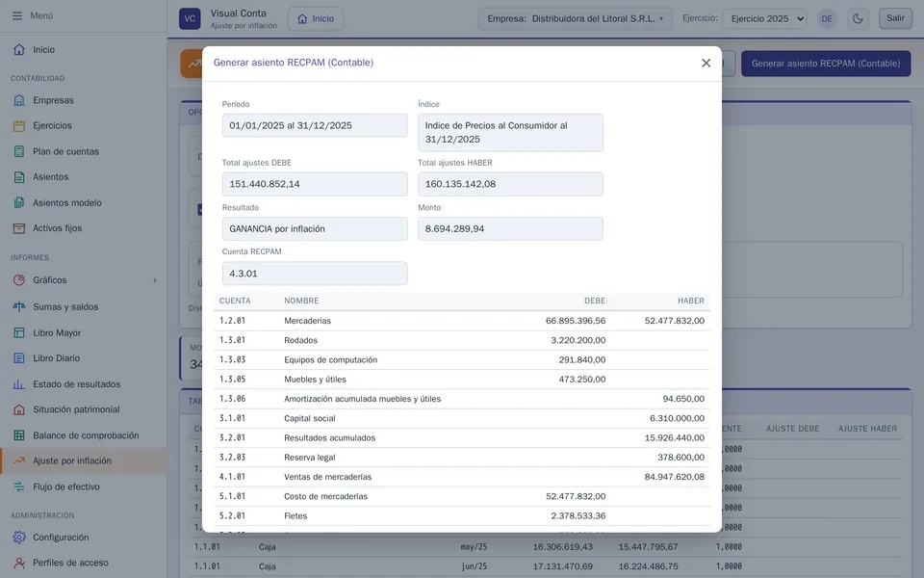Screen dimensions: 924x578
Task: Click the Estado de resultados chart icon
Action: coord(19,384)
